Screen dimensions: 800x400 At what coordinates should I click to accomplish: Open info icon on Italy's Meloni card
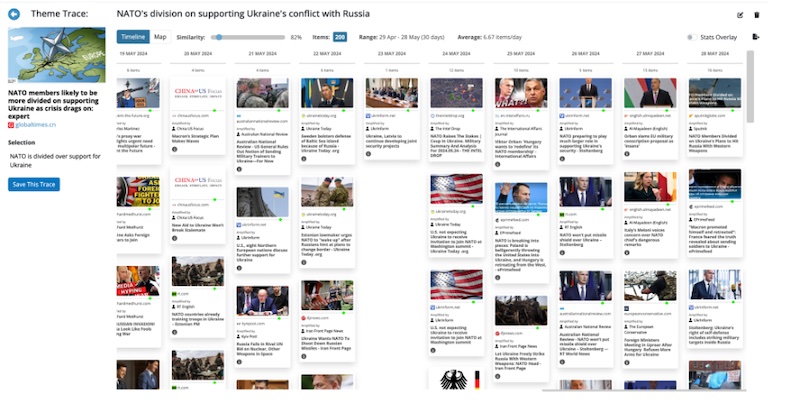pyautogui.click(x=627, y=253)
